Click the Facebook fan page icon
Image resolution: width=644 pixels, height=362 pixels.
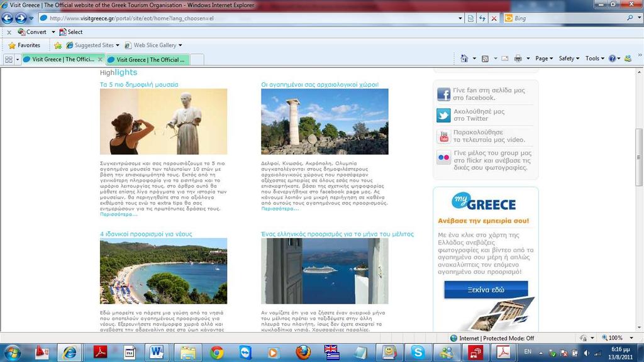coord(443,94)
